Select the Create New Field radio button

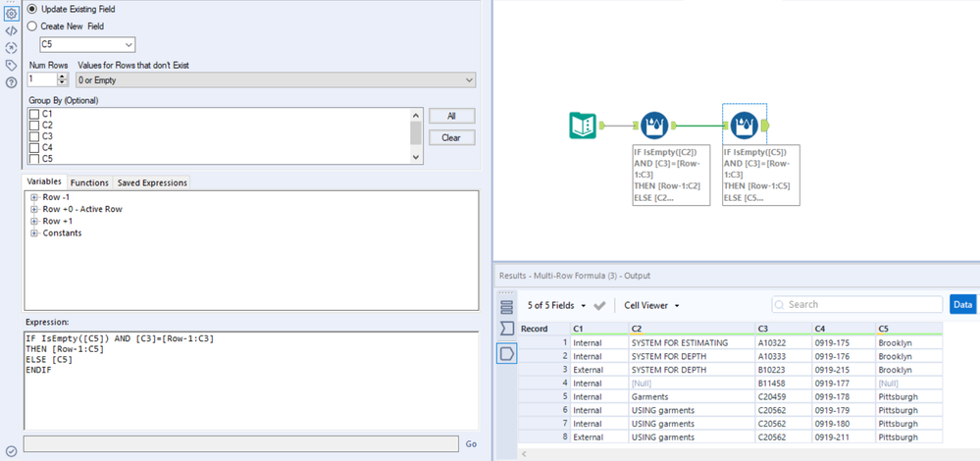coord(31,26)
